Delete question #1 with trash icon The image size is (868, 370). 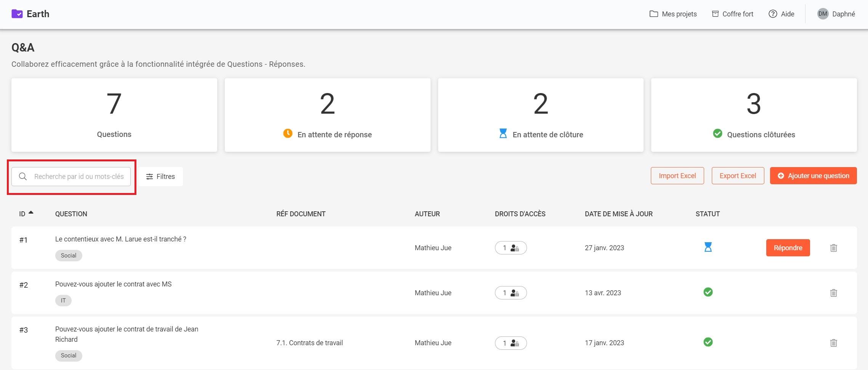(834, 248)
